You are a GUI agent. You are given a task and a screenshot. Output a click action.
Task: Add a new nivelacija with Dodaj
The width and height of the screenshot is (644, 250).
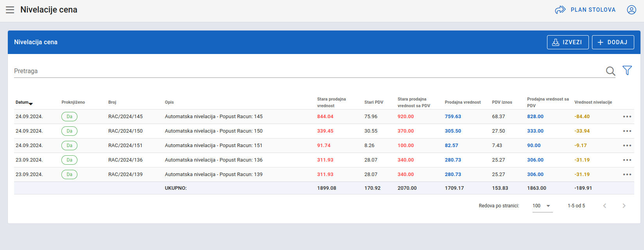[x=613, y=42]
